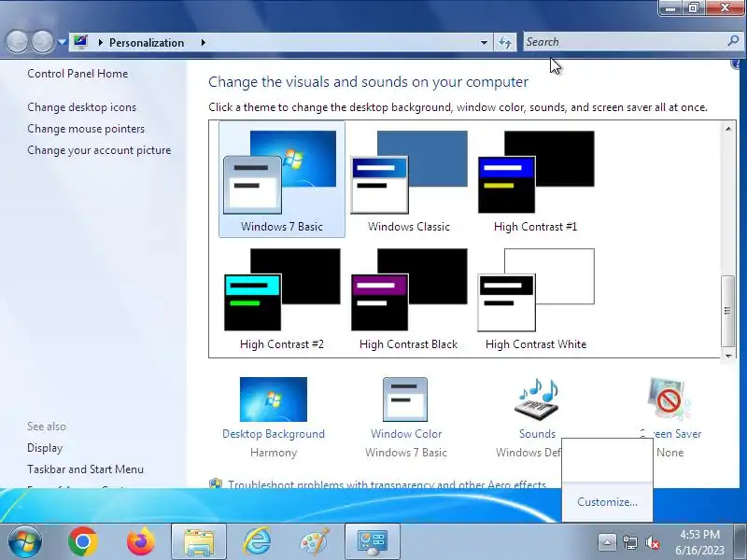Click the network tray icon
747x560 pixels.
[629, 542]
